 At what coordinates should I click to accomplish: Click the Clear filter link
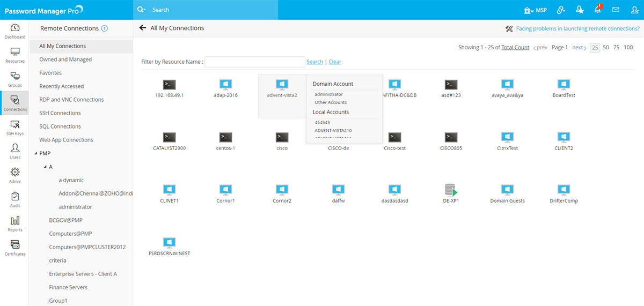pyautogui.click(x=335, y=62)
